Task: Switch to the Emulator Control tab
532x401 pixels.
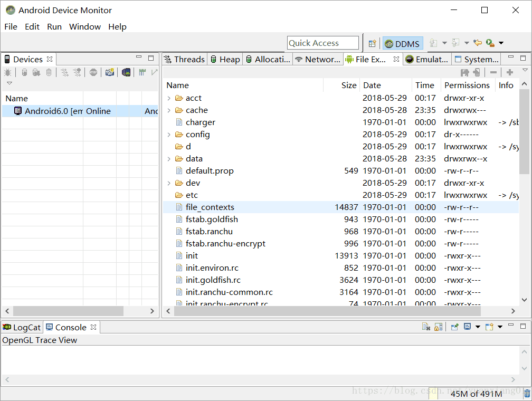Action: [x=427, y=60]
